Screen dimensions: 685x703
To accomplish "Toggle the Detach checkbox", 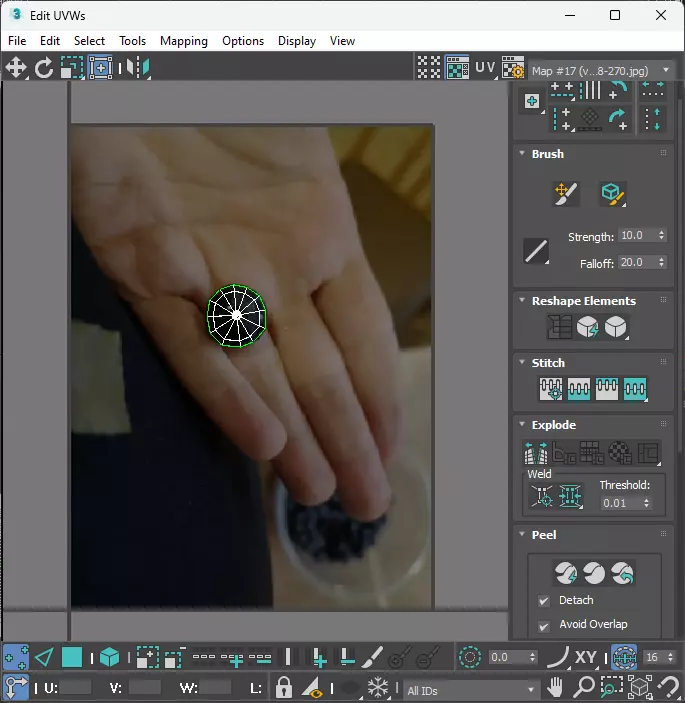I will pyautogui.click(x=544, y=601).
